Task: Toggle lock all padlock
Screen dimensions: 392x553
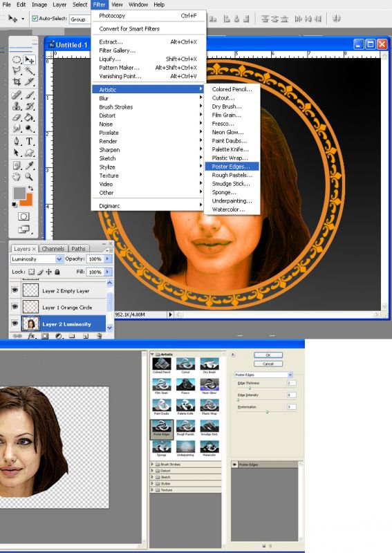Action: pyautogui.click(x=57, y=272)
